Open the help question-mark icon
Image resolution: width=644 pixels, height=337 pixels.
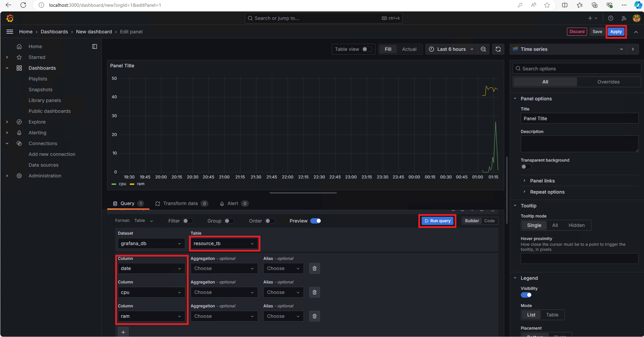[611, 18]
